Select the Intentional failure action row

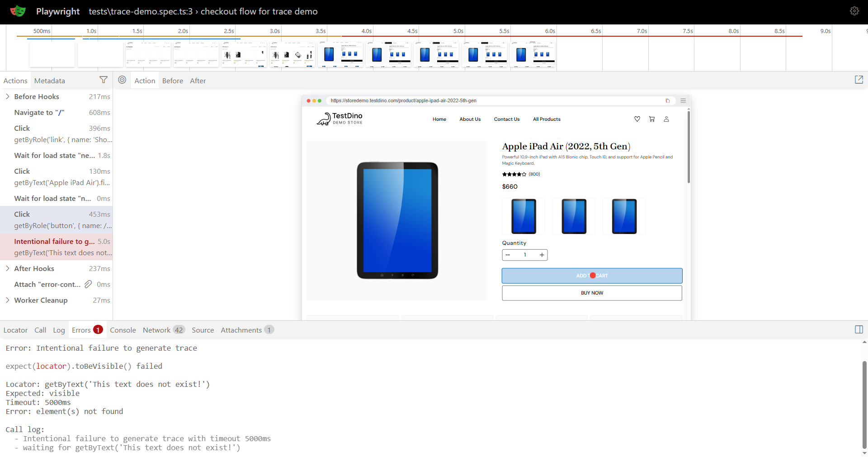tap(56, 247)
